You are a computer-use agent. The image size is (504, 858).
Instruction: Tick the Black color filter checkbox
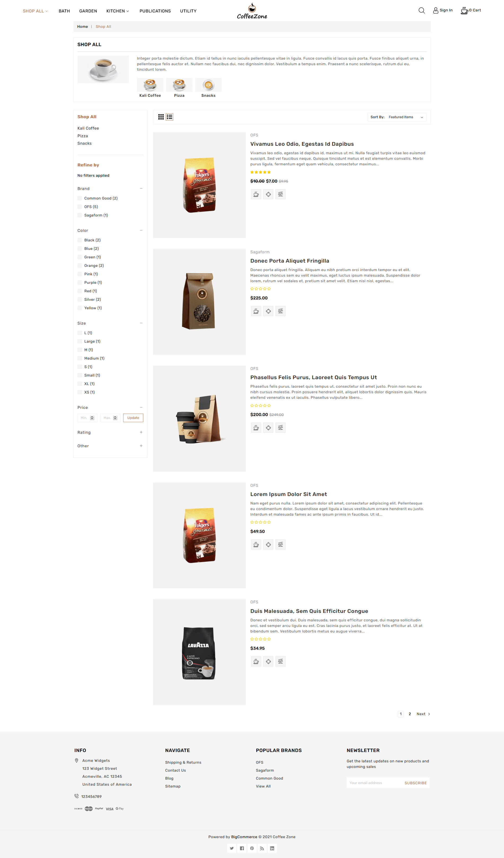[80, 240]
